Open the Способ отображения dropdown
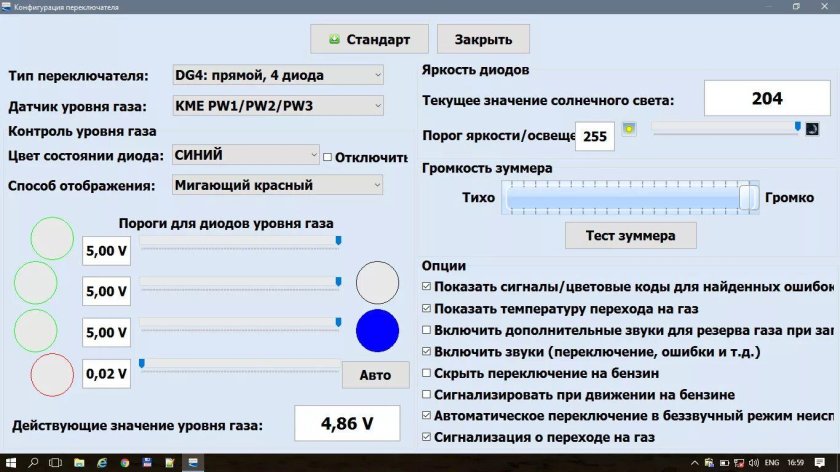Viewport: 840px width, 472px height. click(x=278, y=185)
